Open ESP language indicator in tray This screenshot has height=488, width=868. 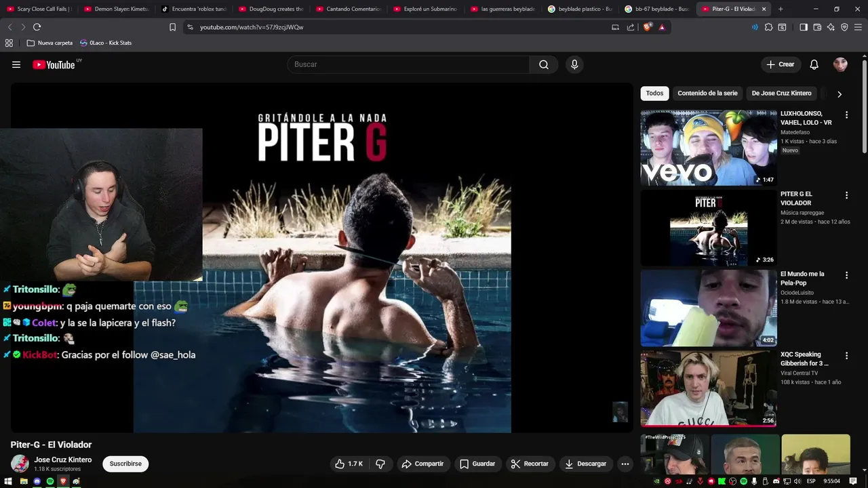click(811, 481)
